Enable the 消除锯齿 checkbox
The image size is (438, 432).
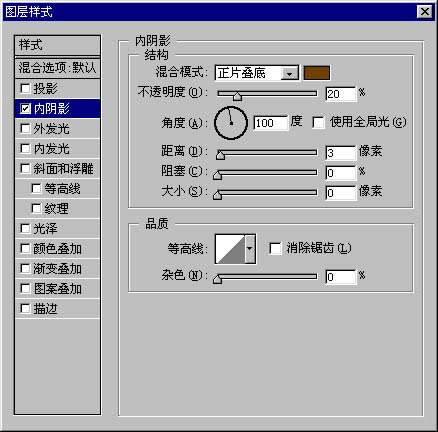tap(275, 249)
